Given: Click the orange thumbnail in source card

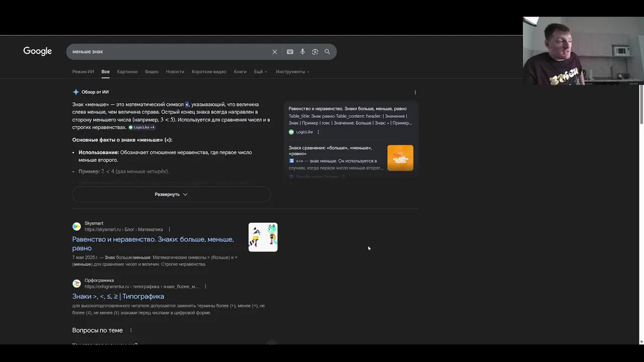Looking at the screenshot, I should coord(400,158).
